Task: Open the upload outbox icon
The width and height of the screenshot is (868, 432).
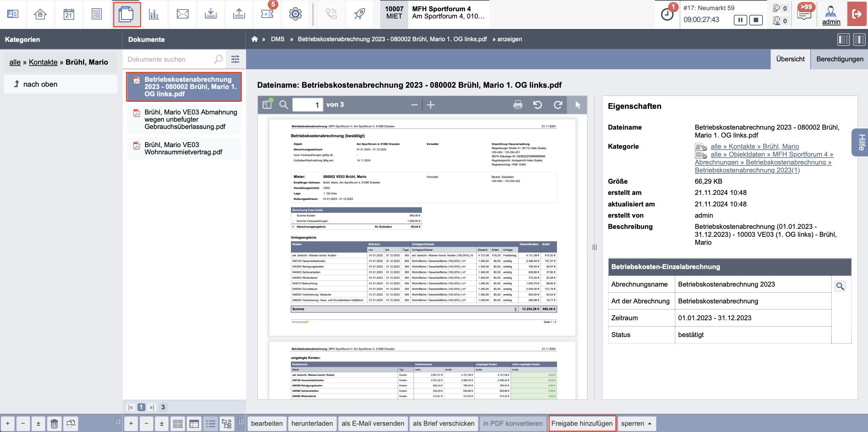Action: [x=239, y=14]
